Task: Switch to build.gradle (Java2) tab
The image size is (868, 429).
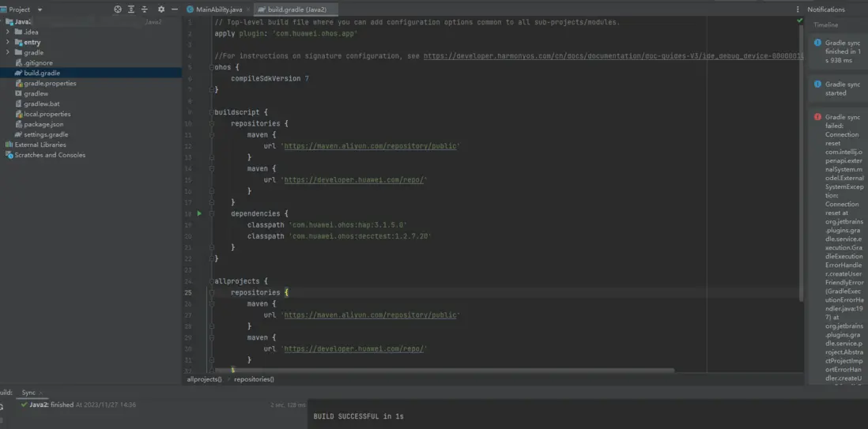Action: tap(296, 9)
